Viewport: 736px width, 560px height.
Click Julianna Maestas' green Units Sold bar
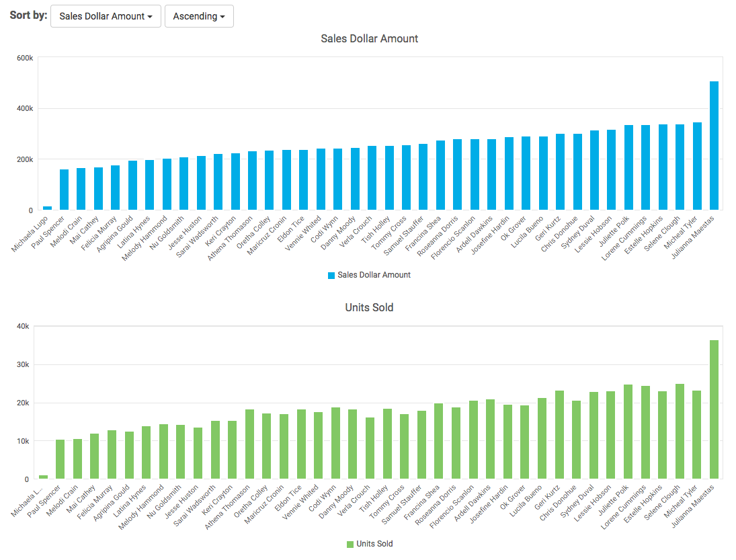714,410
